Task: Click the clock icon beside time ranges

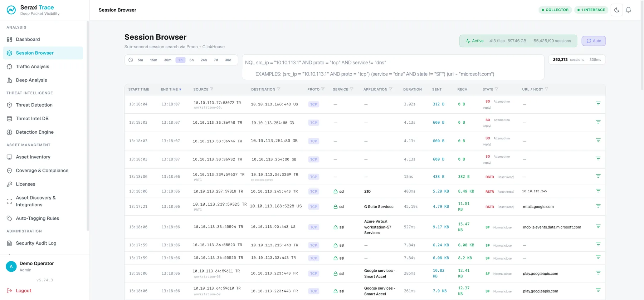Action: (131, 60)
